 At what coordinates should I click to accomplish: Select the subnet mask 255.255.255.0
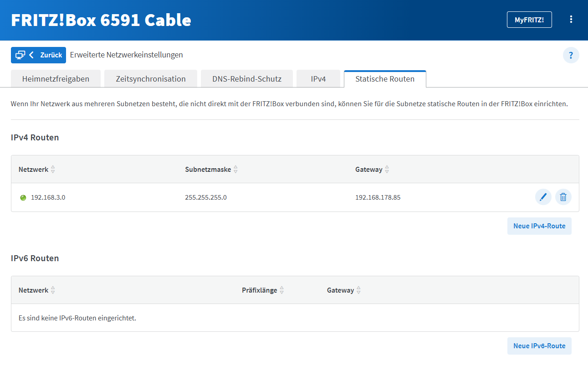[206, 198]
